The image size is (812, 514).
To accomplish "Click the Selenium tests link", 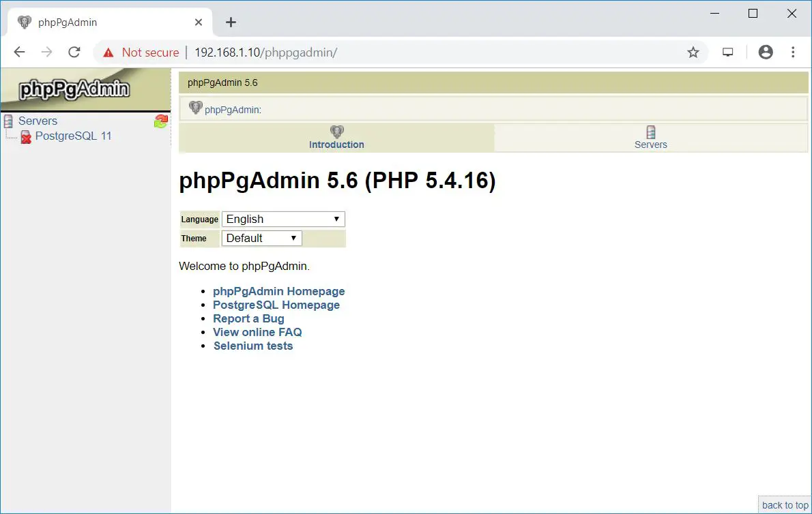I will point(253,346).
